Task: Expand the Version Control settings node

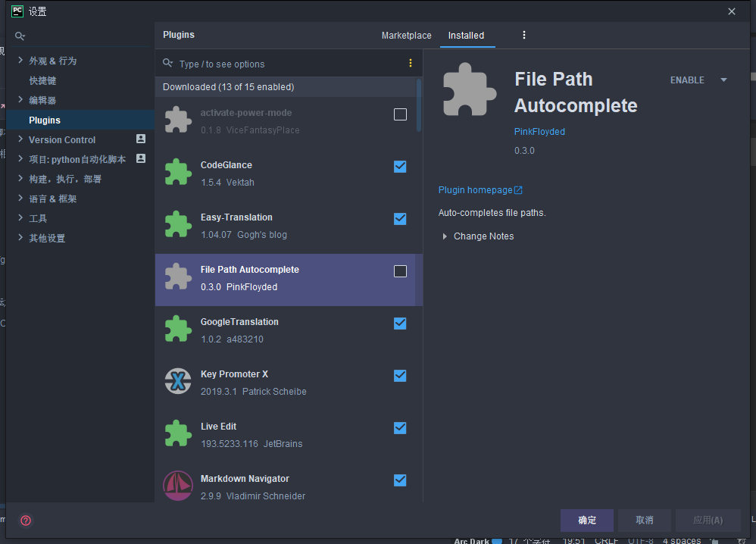Action: pyautogui.click(x=20, y=139)
